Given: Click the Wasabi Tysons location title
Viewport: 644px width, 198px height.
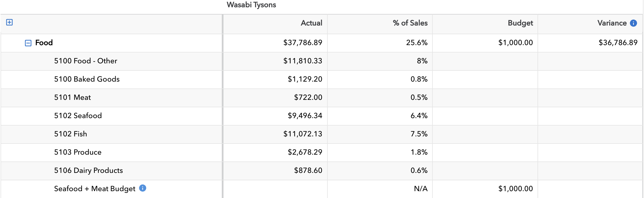Looking at the screenshot, I should click(x=251, y=5).
